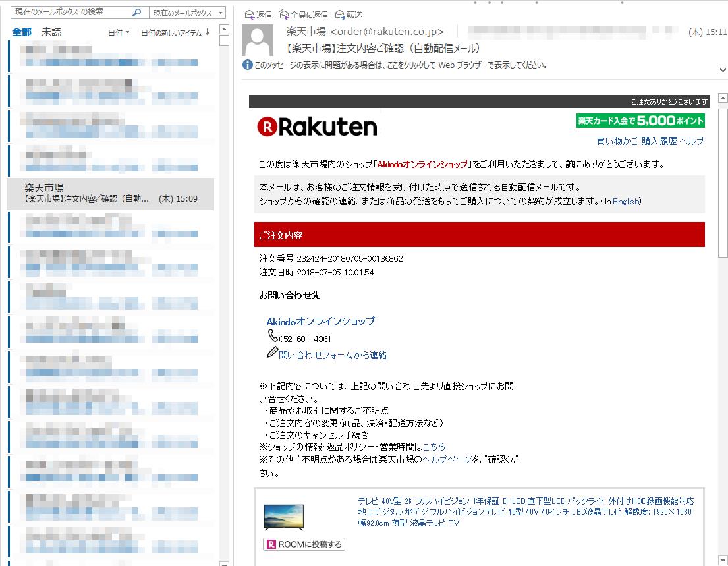Switch to the 全部 filter tab
This screenshot has height=566, width=728.
point(21,32)
